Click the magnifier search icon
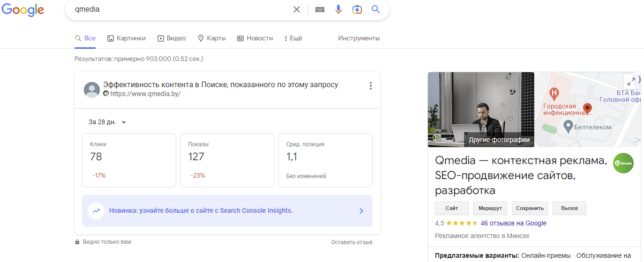644x262 pixels. coord(375,9)
